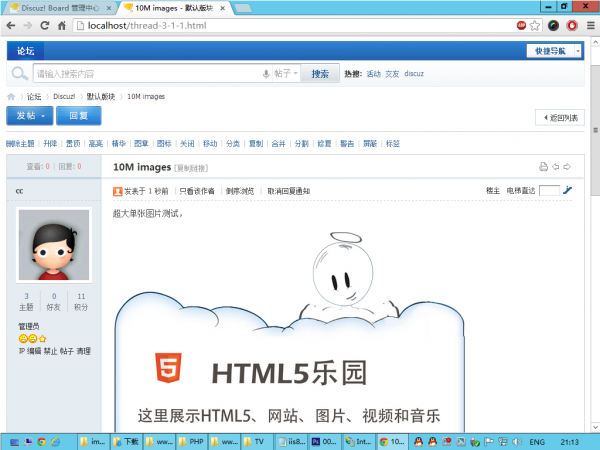Select the 10M images browser tab
The image size is (600, 450).
coord(175,8)
